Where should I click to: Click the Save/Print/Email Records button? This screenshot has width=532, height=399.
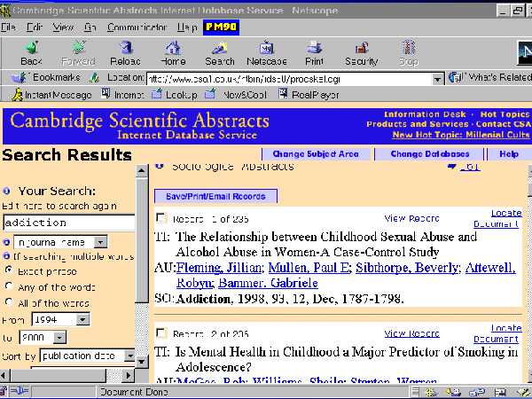pyautogui.click(x=215, y=196)
